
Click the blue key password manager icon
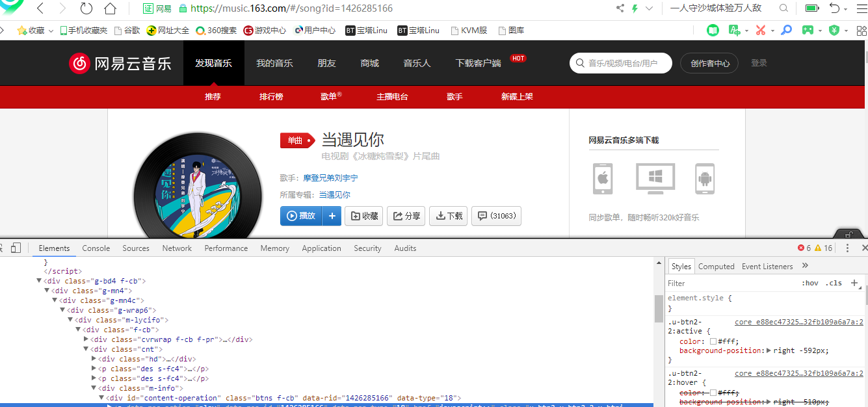[x=787, y=30]
